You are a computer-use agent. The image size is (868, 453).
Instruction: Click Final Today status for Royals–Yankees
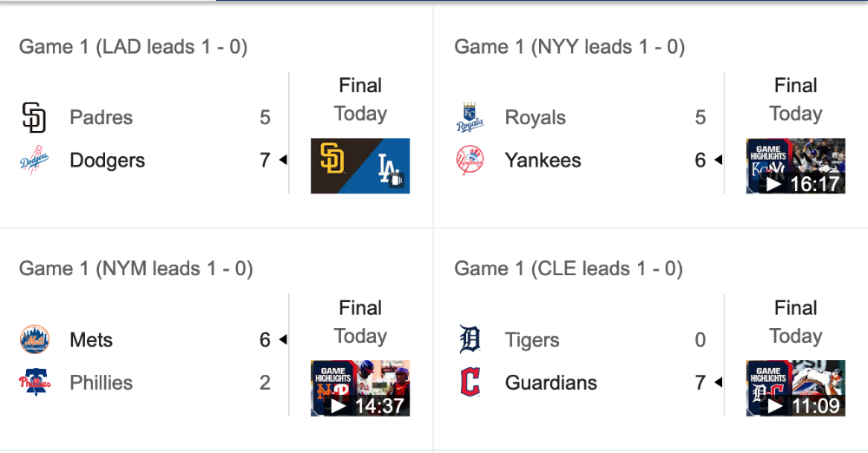coord(795,100)
